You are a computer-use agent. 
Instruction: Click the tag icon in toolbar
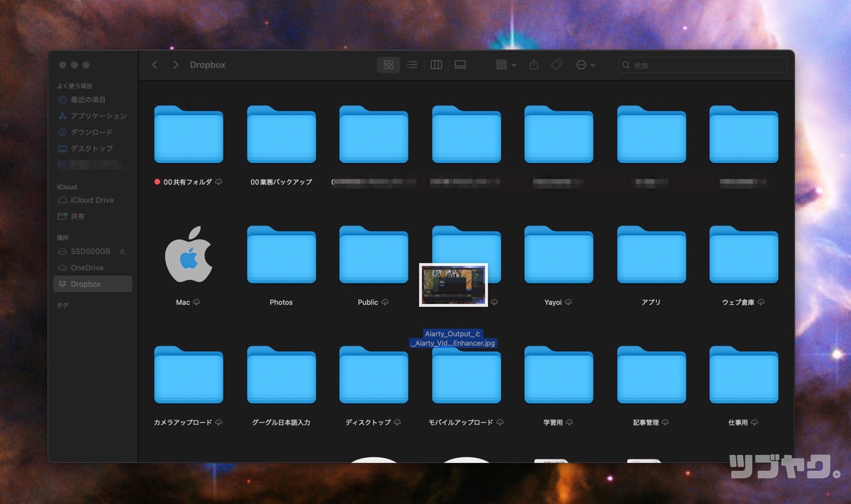click(557, 65)
